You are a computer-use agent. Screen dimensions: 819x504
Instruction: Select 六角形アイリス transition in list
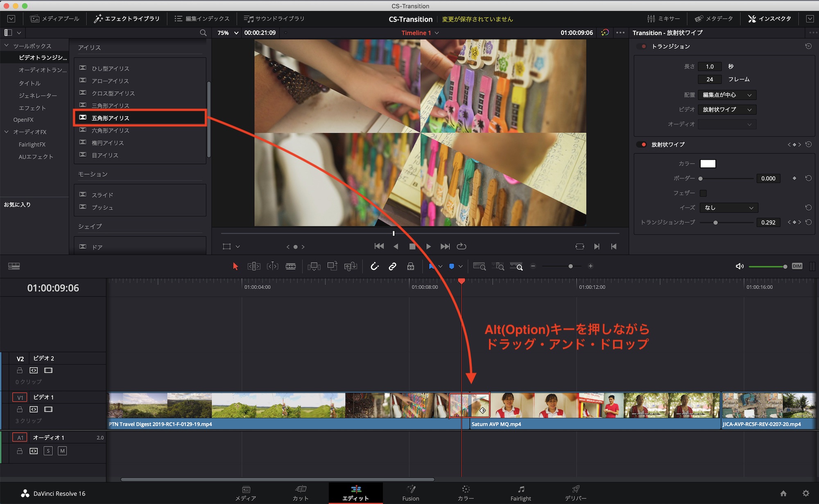pyautogui.click(x=111, y=131)
